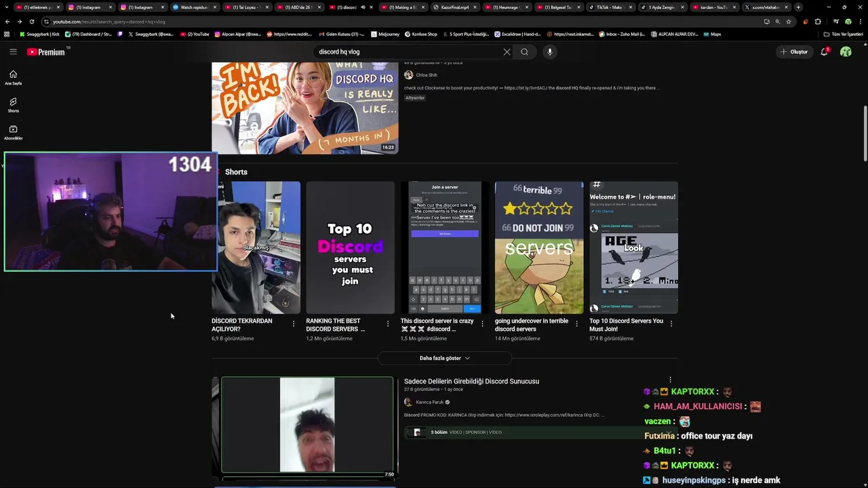Image resolution: width=868 pixels, height=488 pixels.
Task: Click the Altyazılar badge
Action: tap(415, 98)
